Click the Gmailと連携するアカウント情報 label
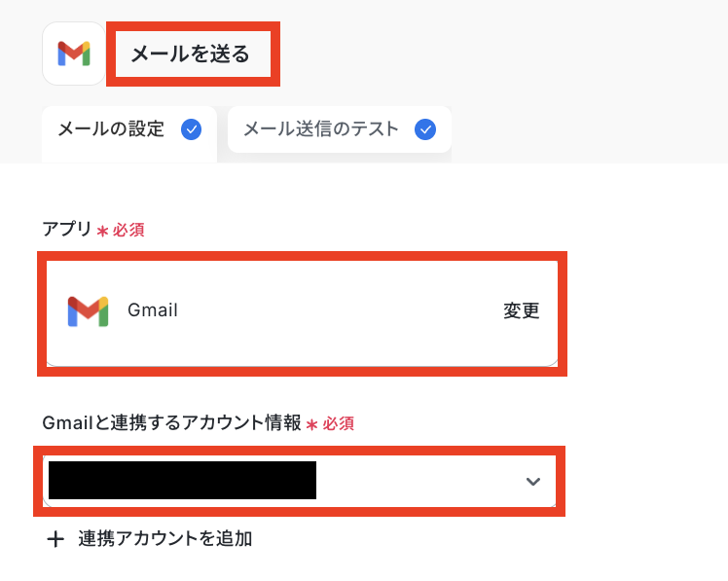The height and width of the screenshot is (581, 728). pos(172,423)
